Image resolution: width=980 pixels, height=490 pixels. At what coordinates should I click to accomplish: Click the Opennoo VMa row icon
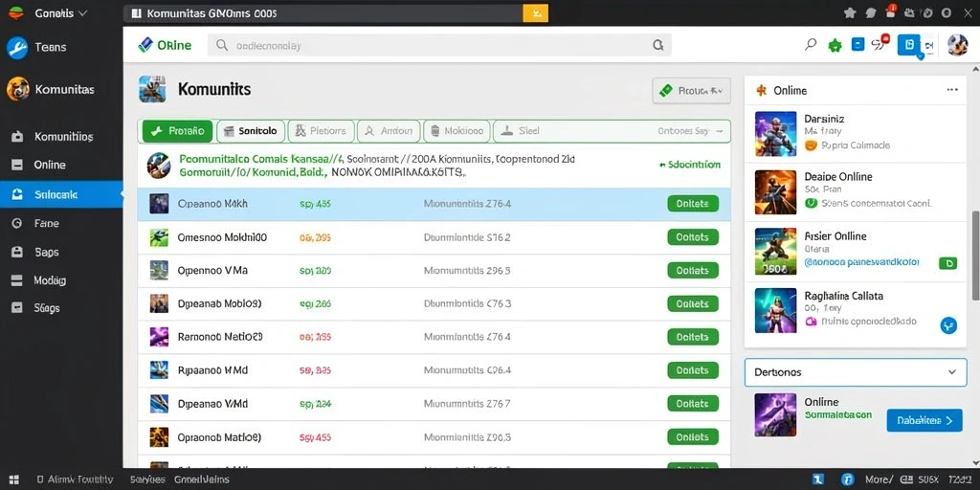pos(159,271)
